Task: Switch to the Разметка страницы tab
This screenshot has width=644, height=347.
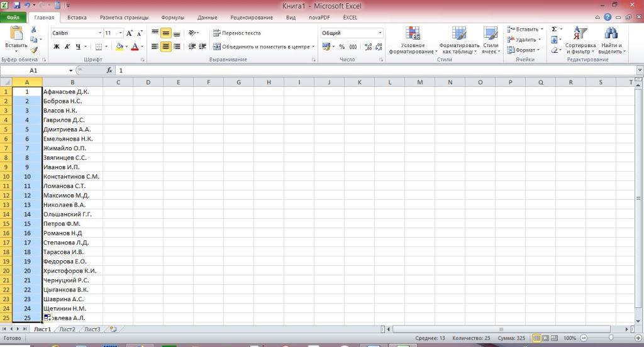Action: 124,17
